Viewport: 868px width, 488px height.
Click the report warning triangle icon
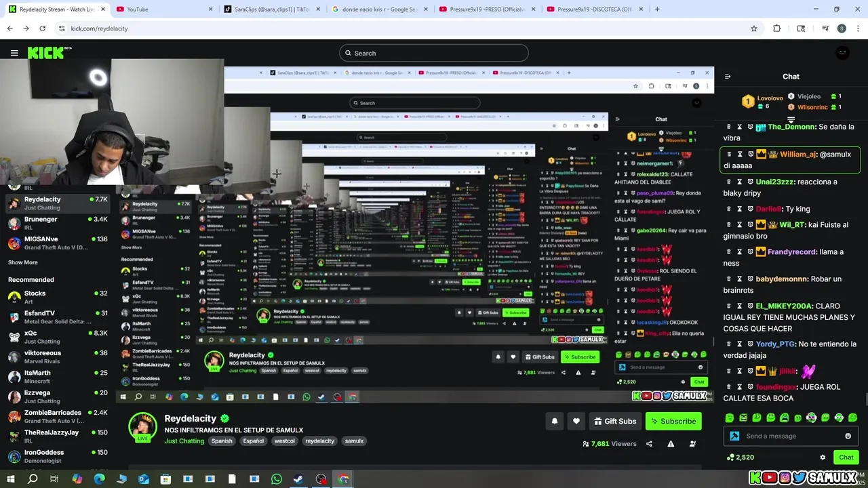(671, 444)
